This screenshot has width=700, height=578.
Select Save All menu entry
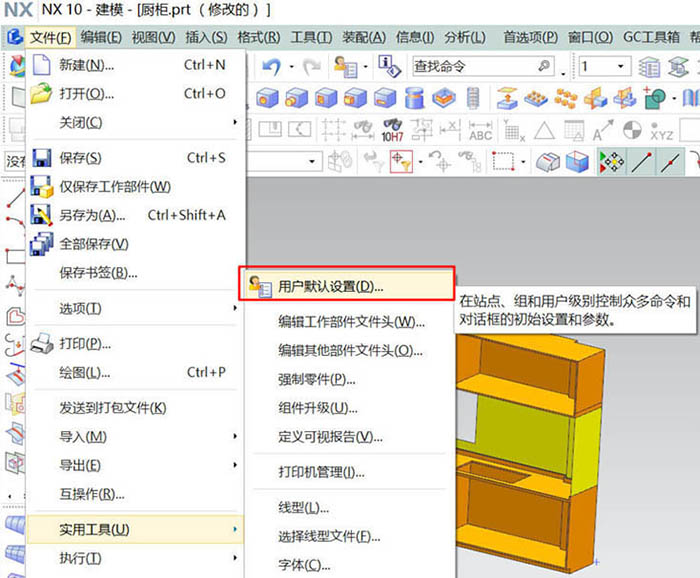[x=135, y=244]
